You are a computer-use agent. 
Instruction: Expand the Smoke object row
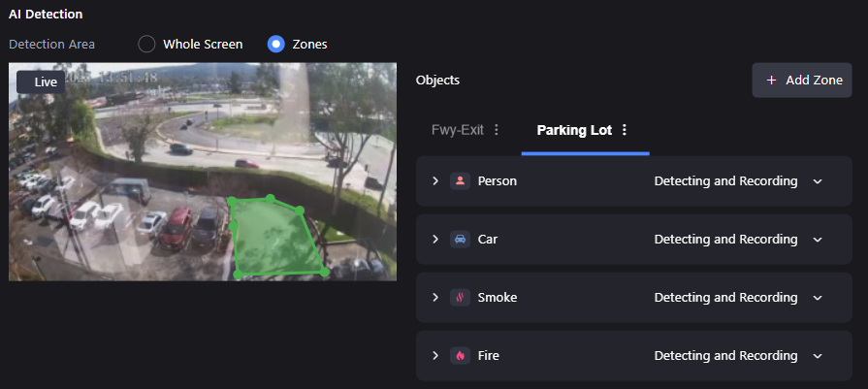[x=435, y=297]
